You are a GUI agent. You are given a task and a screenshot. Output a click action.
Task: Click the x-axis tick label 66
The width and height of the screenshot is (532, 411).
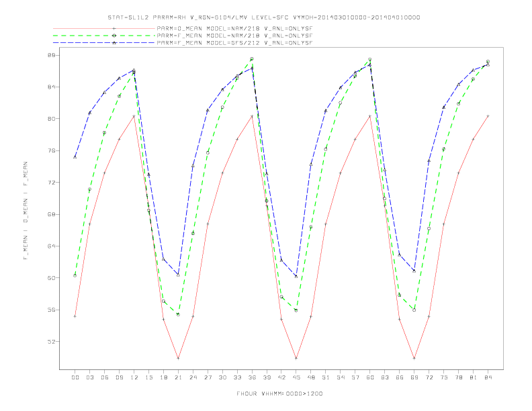(400, 377)
